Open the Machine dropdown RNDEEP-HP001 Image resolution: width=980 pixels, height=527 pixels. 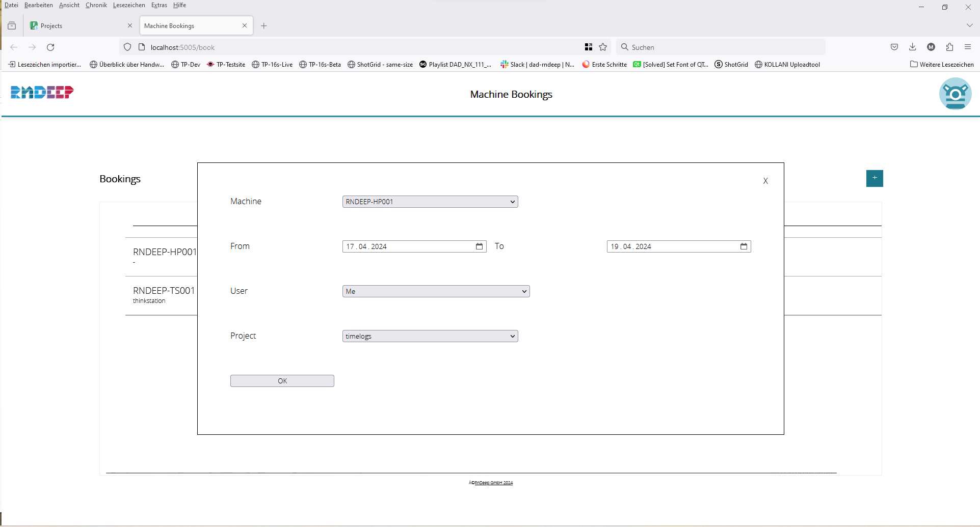click(x=430, y=202)
